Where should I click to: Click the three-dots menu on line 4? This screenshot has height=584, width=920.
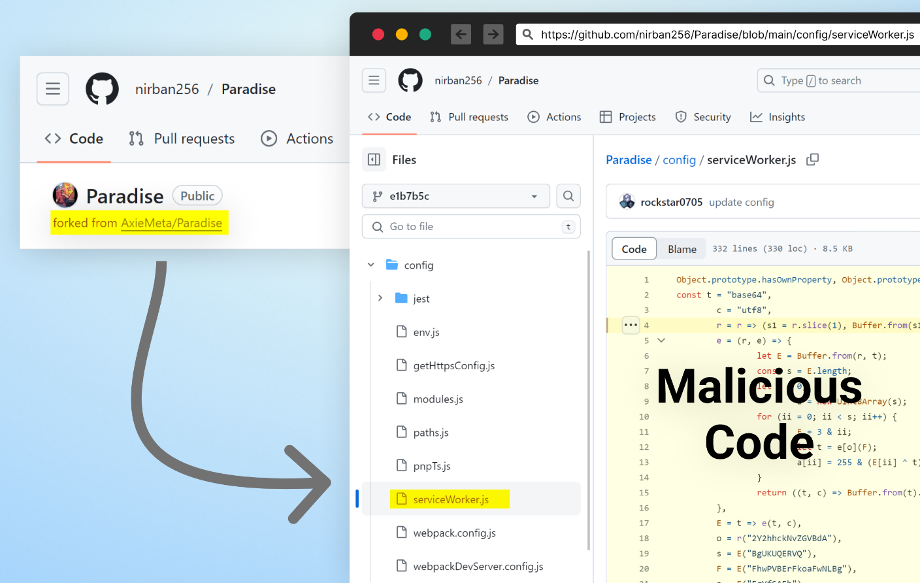631,325
